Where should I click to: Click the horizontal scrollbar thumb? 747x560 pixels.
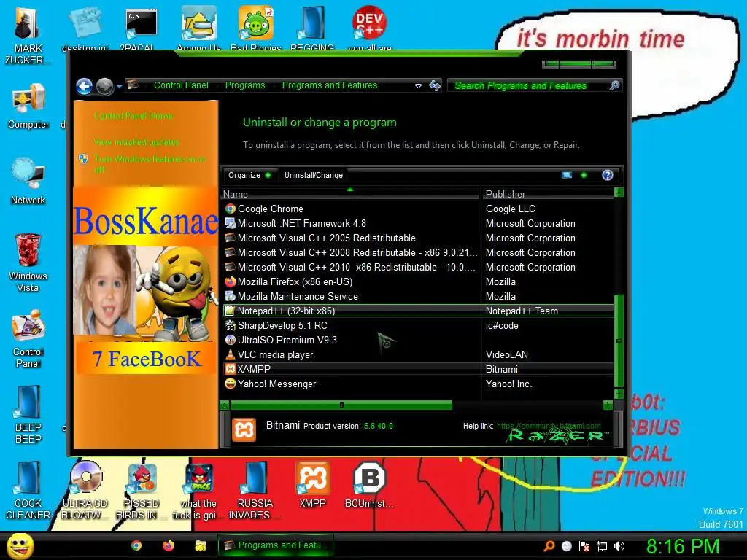point(341,405)
